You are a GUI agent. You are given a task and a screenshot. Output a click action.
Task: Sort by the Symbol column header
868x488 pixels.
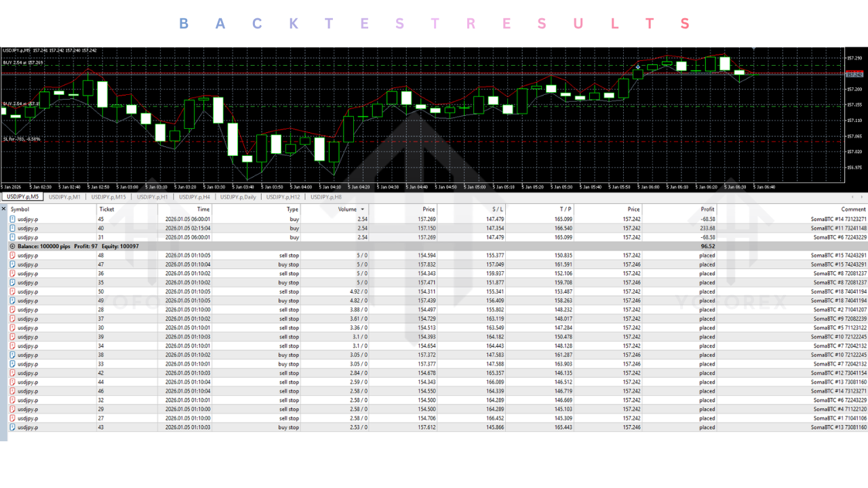coord(20,209)
